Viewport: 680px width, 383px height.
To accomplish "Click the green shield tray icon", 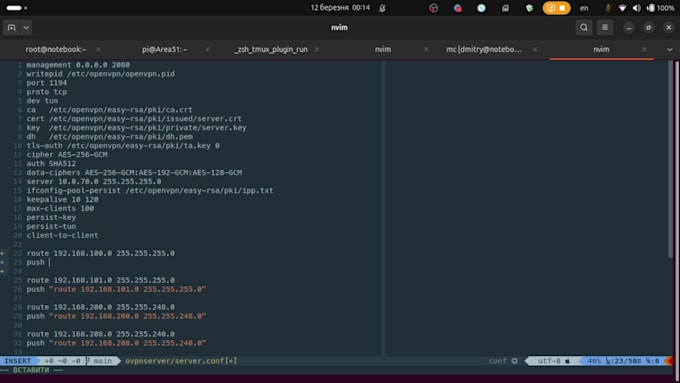I will pos(529,8).
